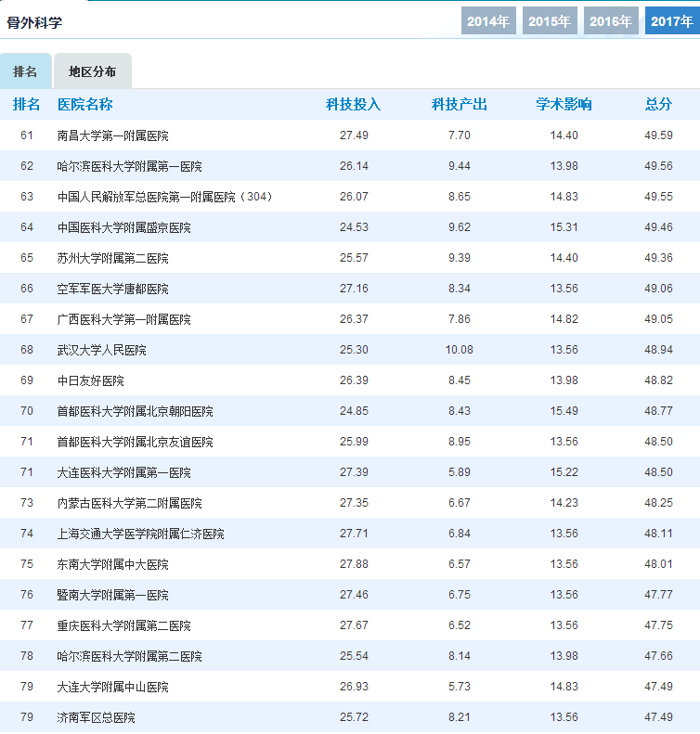This screenshot has height=734, width=700.
Task: Select 大连医科大学附属第一医院 hospital name
Action: [x=123, y=472]
